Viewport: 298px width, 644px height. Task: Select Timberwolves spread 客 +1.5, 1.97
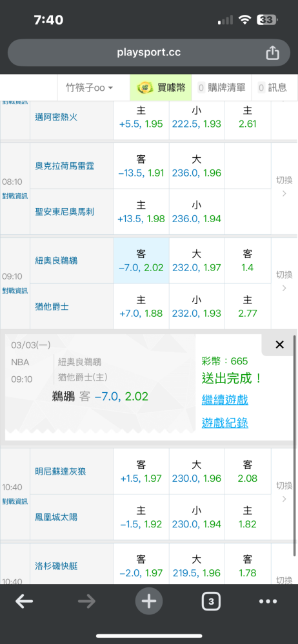pos(141,471)
